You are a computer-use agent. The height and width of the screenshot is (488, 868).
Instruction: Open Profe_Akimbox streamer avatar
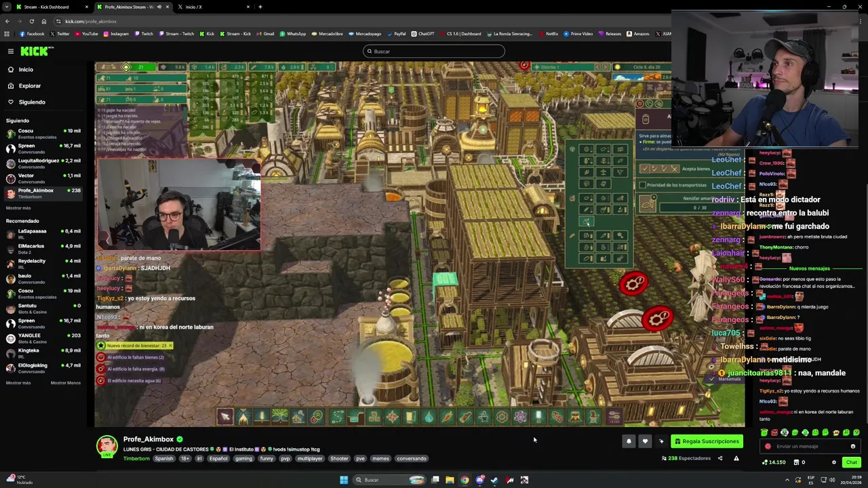pos(106,447)
